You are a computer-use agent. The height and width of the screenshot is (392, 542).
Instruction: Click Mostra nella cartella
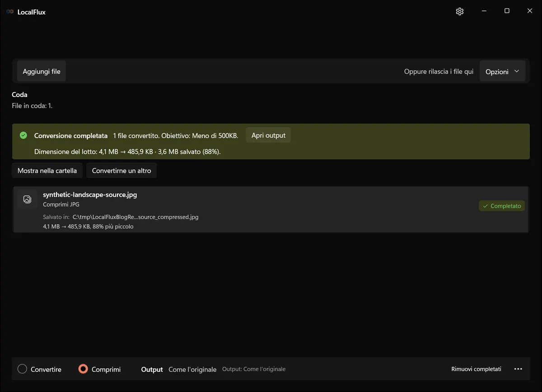tap(47, 171)
